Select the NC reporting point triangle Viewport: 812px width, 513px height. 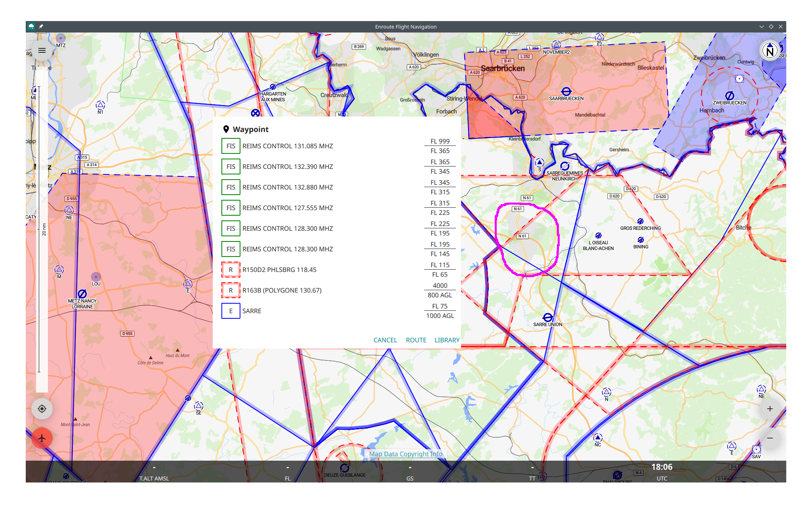click(x=598, y=438)
